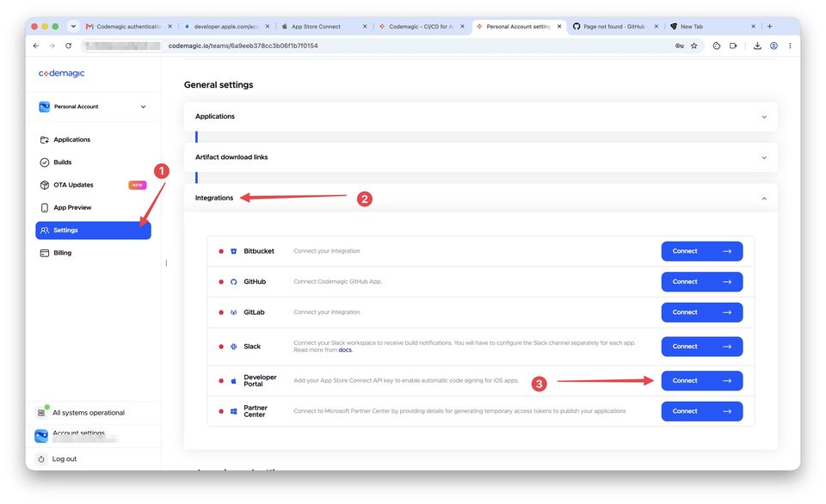Open the browser three-dot menu
826x504 pixels.
[x=790, y=46]
